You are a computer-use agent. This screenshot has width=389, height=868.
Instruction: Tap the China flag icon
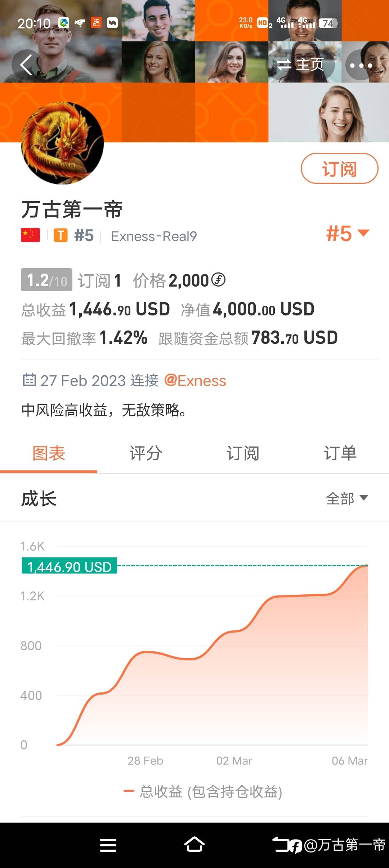click(x=30, y=235)
